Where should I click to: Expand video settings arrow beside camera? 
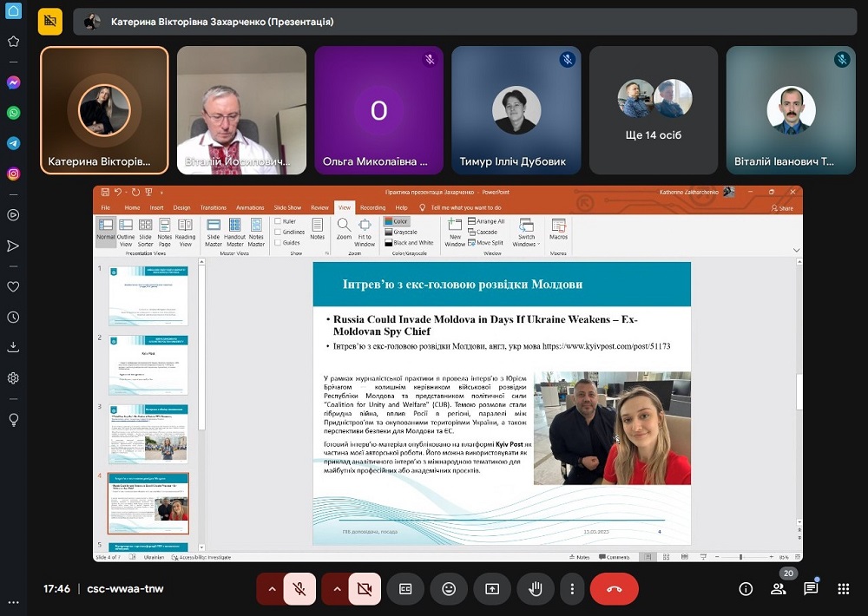[x=337, y=589]
